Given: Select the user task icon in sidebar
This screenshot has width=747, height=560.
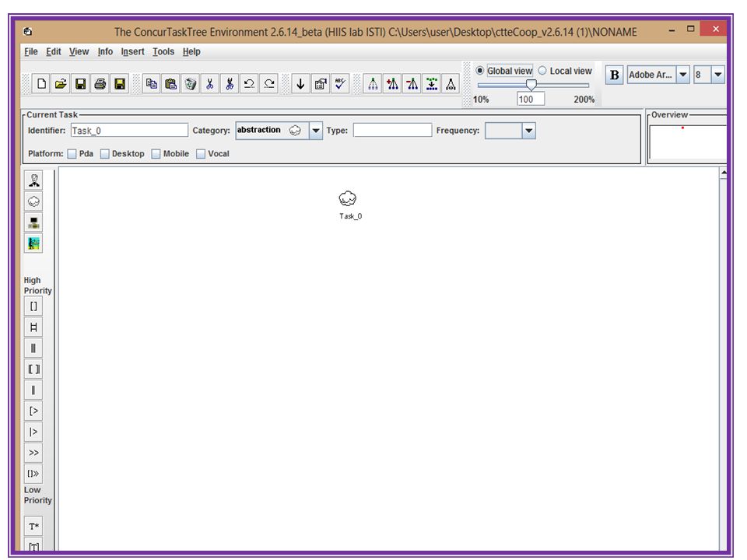Looking at the screenshot, I should 33,180.
